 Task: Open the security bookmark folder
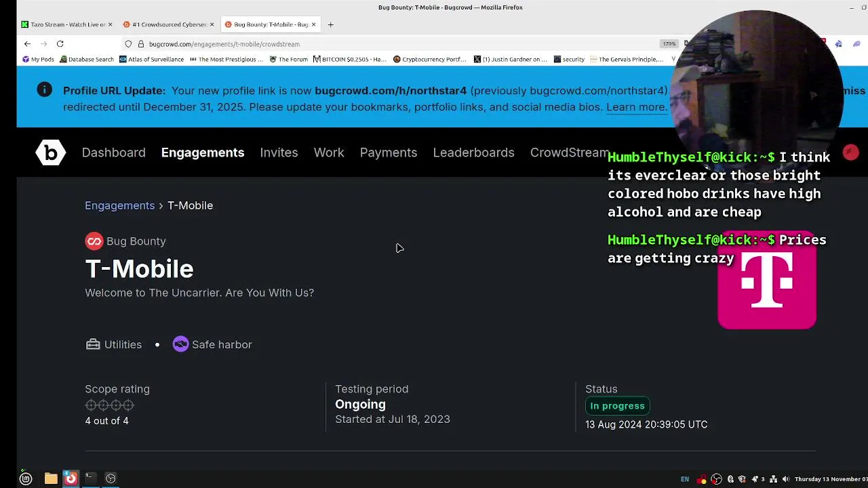click(569, 60)
